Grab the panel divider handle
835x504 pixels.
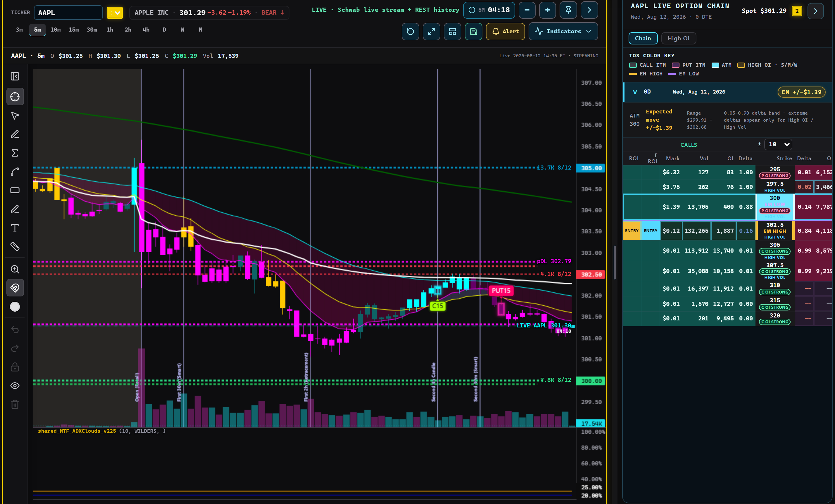pos(615,263)
